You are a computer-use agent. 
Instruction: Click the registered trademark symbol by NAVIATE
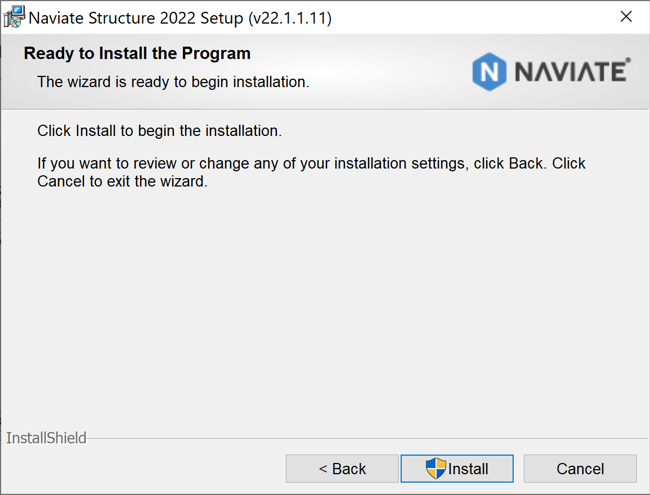[628, 60]
